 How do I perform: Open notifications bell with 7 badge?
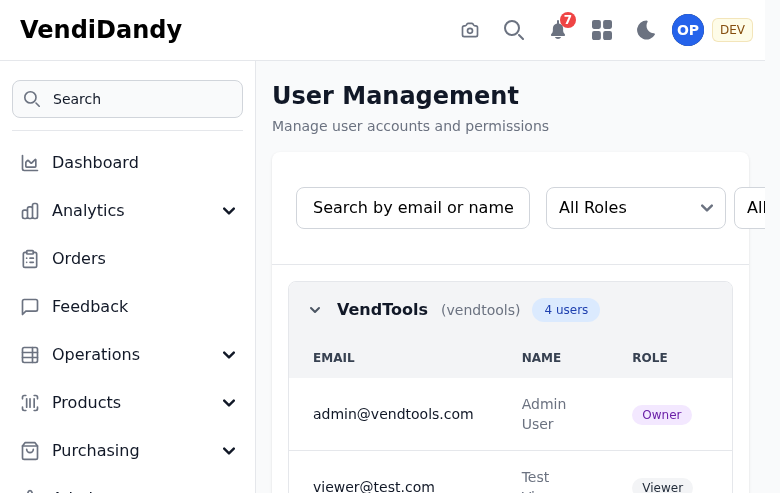coord(559,30)
